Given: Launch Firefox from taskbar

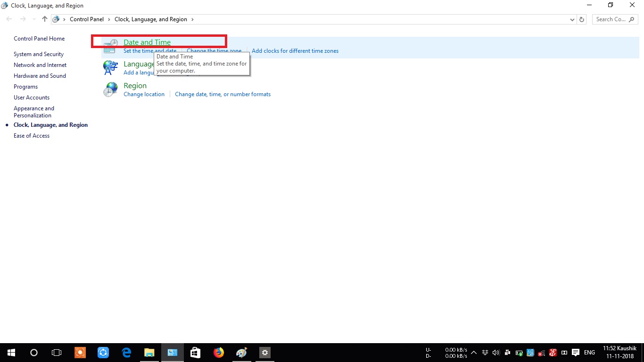Looking at the screenshot, I should pos(218,353).
